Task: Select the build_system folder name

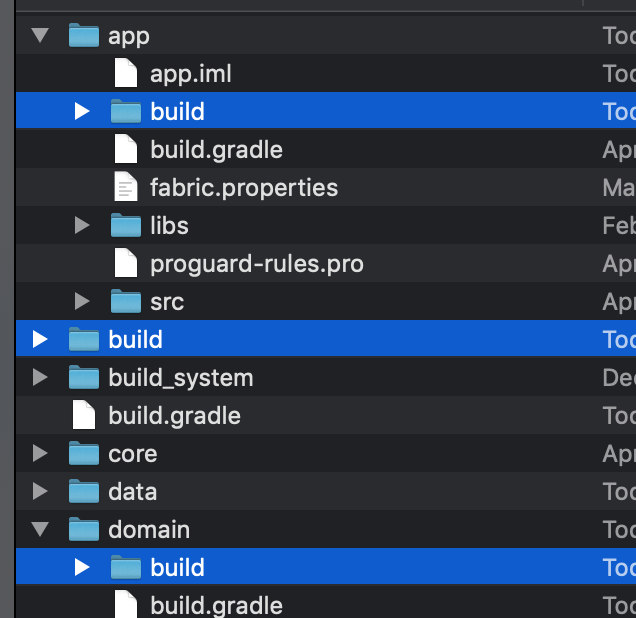Action: pos(180,377)
